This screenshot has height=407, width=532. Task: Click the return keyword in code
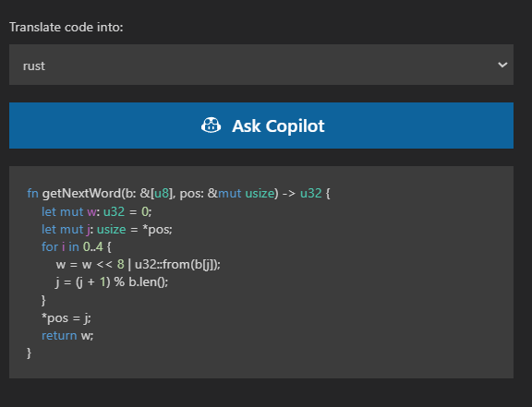[x=59, y=335]
